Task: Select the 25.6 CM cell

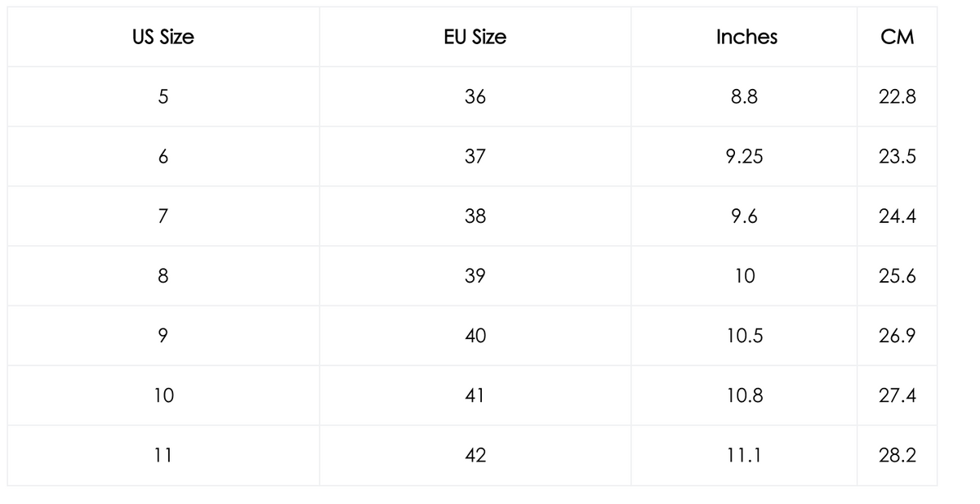Action: coord(898,276)
